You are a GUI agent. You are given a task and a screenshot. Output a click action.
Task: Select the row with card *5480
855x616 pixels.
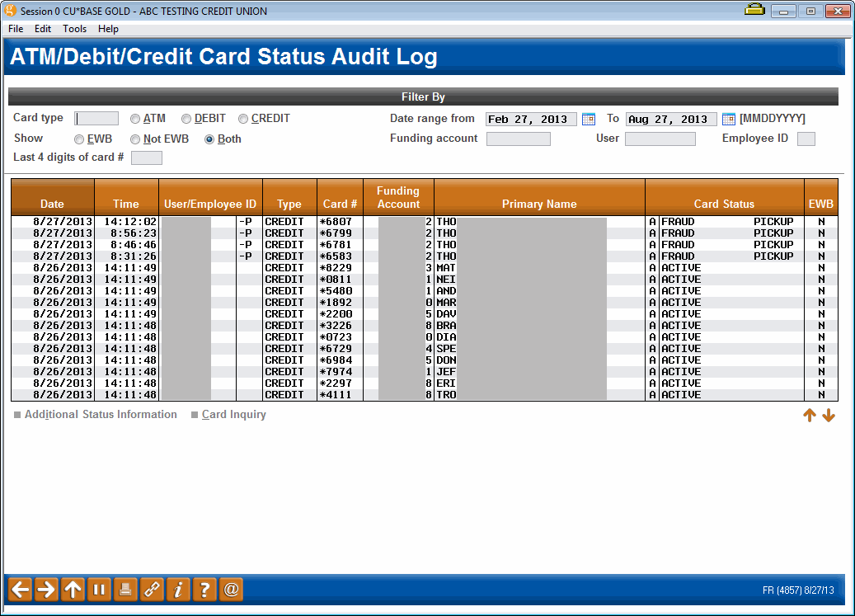pyautogui.click(x=425, y=291)
